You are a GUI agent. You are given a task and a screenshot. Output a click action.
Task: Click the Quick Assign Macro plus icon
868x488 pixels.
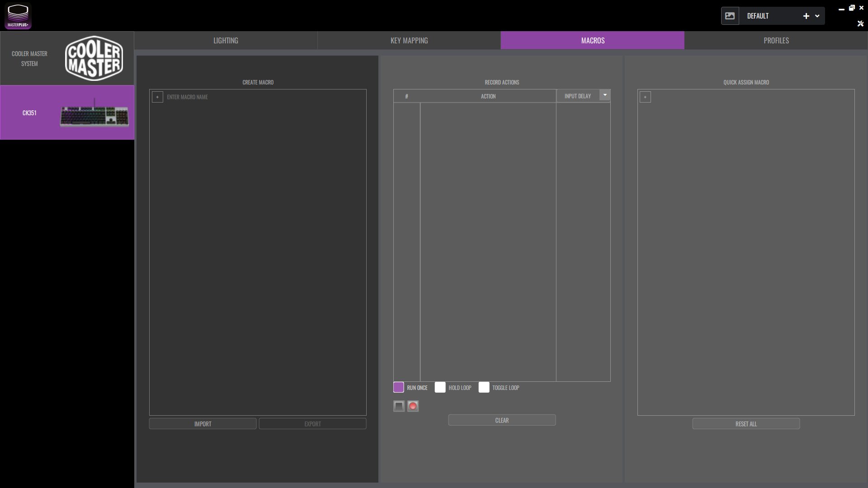(x=645, y=97)
